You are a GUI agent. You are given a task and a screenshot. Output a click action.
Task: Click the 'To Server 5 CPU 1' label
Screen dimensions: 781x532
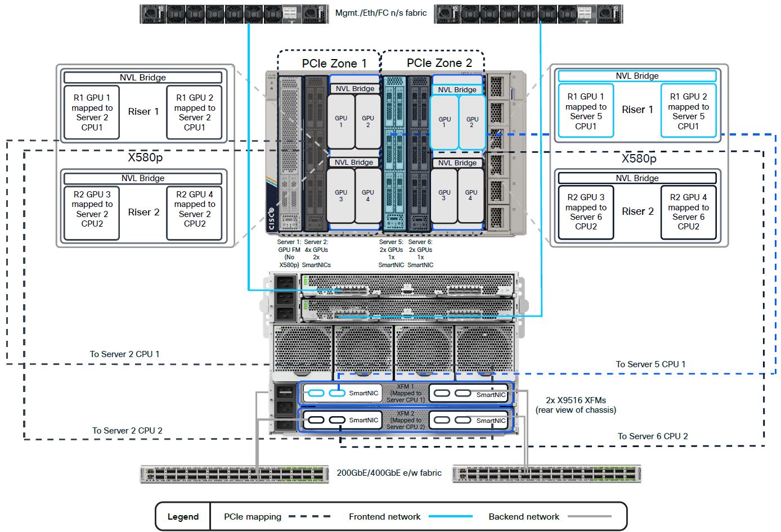pyautogui.click(x=650, y=364)
